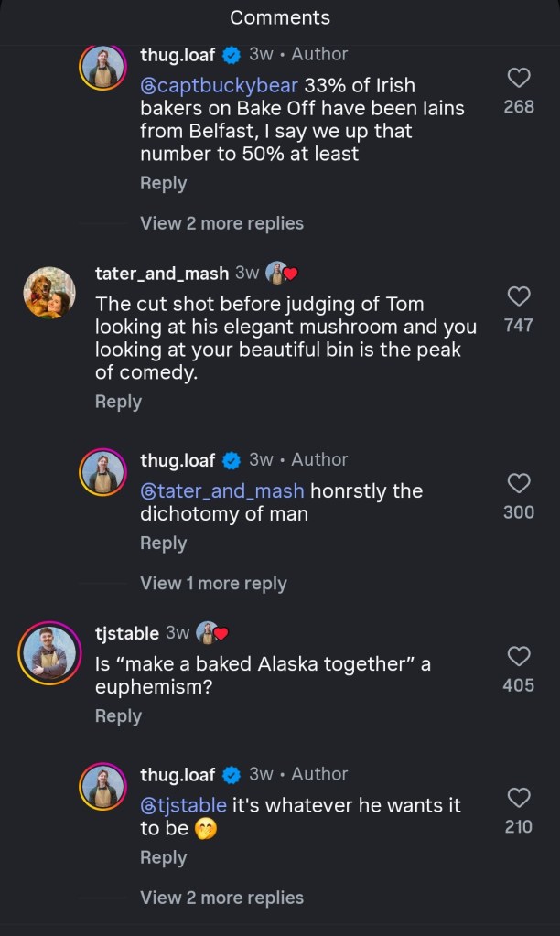This screenshot has height=936, width=560.
Task: Expand 'View 2 more replies' under Irish bakers
Action: 221,223
